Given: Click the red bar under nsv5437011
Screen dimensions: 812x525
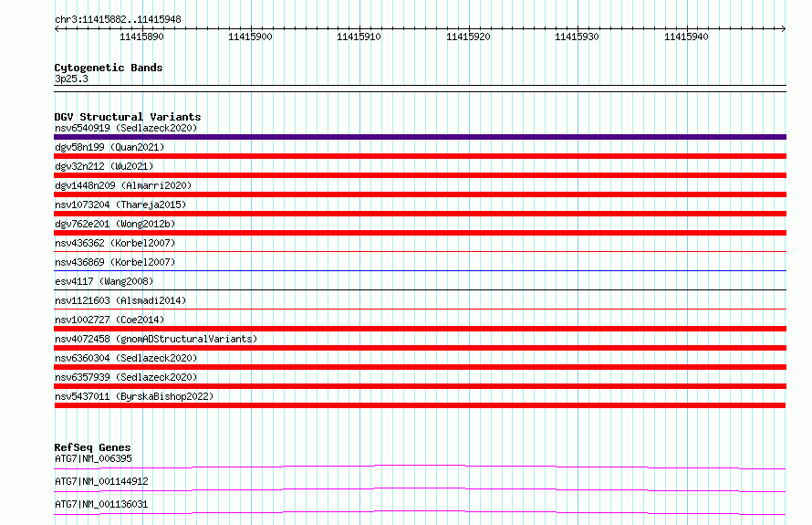Looking at the screenshot, I should point(420,405).
